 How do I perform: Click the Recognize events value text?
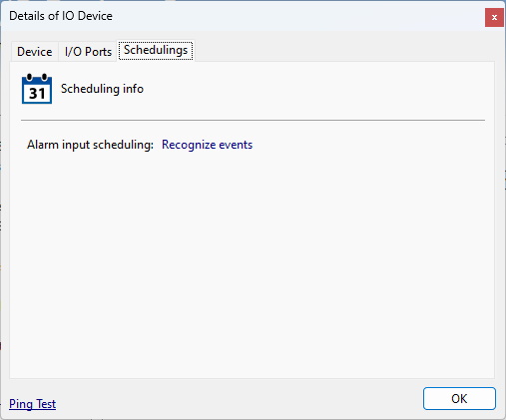[207, 145]
